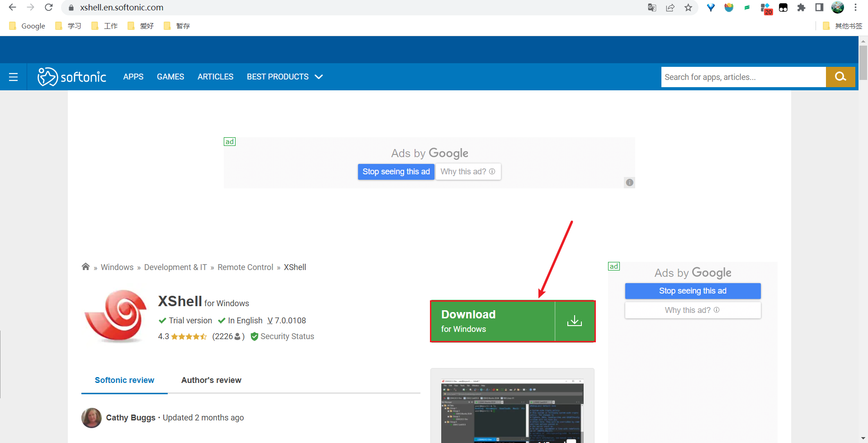Open the ARTICLES menu
The height and width of the screenshot is (443, 868).
point(216,77)
